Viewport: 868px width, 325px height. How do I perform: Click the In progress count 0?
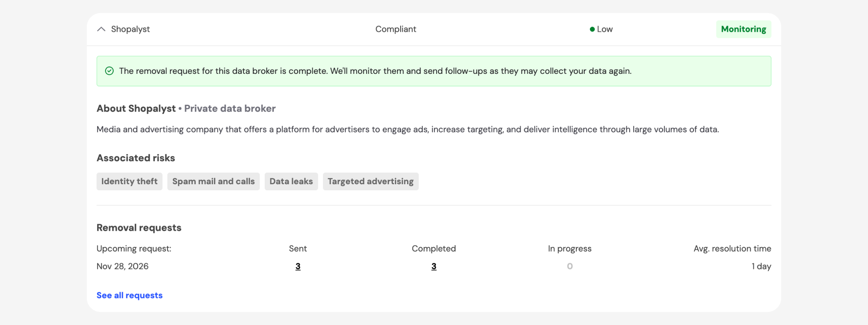[x=570, y=266]
